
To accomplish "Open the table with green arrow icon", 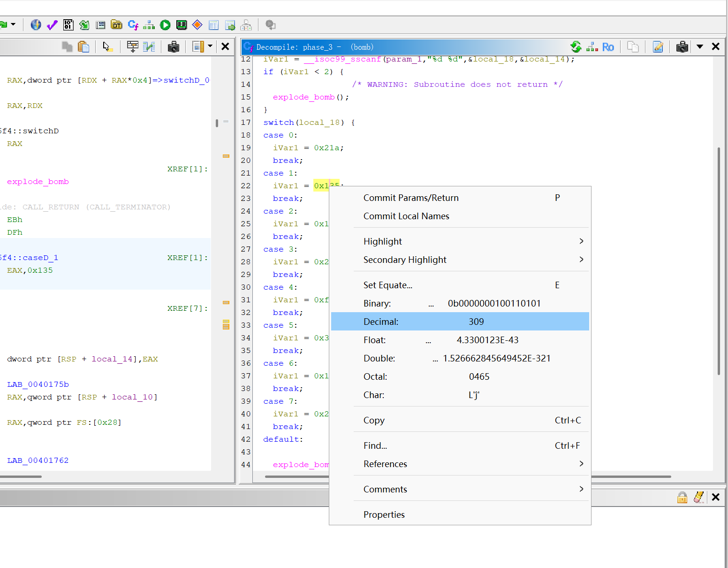I will (230, 25).
